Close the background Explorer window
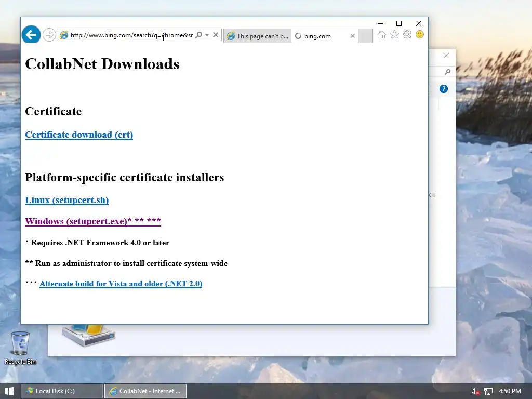532x399 pixels. (x=446, y=56)
